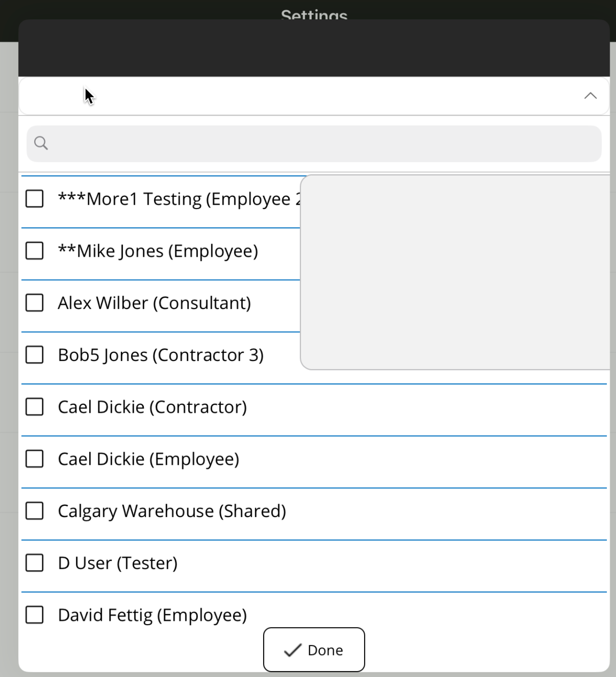The height and width of the screenshot is (677, 616).
Task: Enable Alex Wilber (Consultant) checkbox
Action: [x=35, y=303]
